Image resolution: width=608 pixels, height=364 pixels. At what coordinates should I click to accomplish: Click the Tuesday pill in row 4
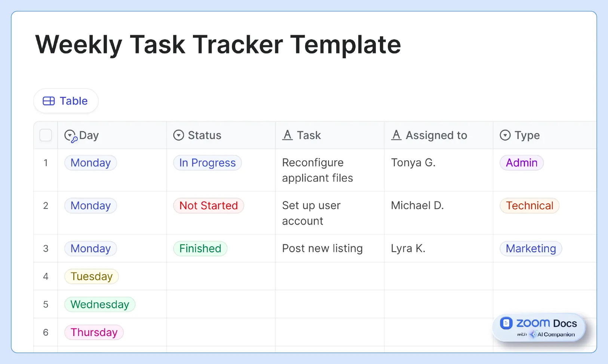coord(91,276)
